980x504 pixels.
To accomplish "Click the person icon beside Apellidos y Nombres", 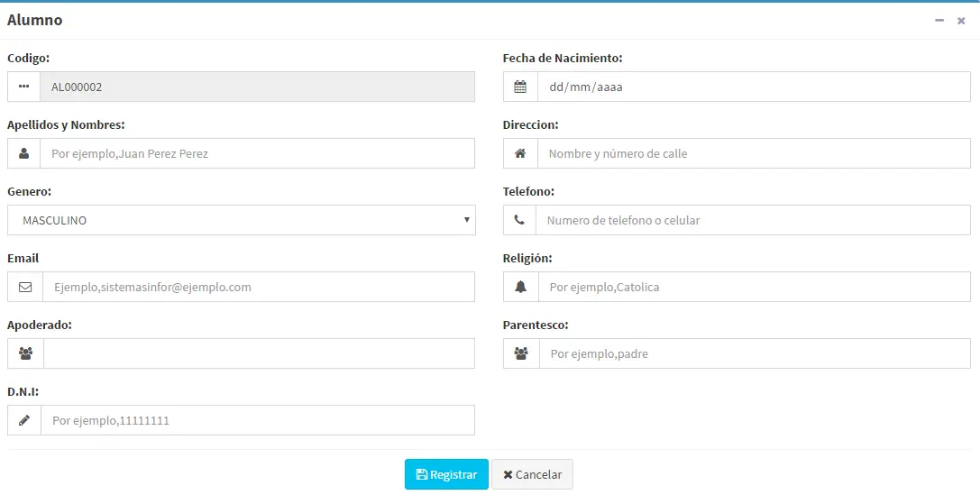I will pos(23,153).
